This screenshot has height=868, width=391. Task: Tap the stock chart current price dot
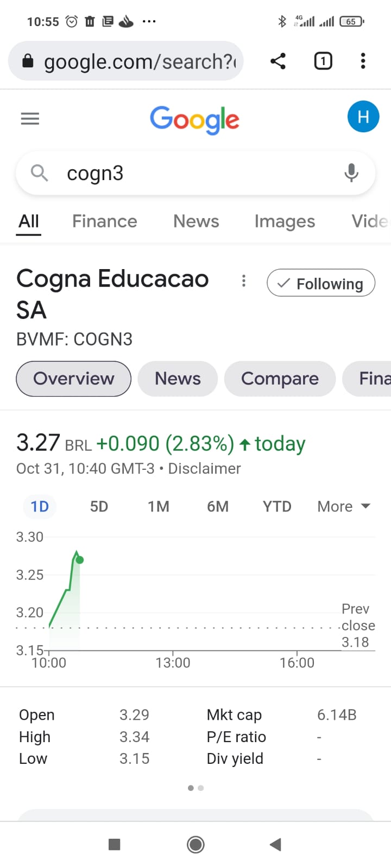click(x=80, y=560)
